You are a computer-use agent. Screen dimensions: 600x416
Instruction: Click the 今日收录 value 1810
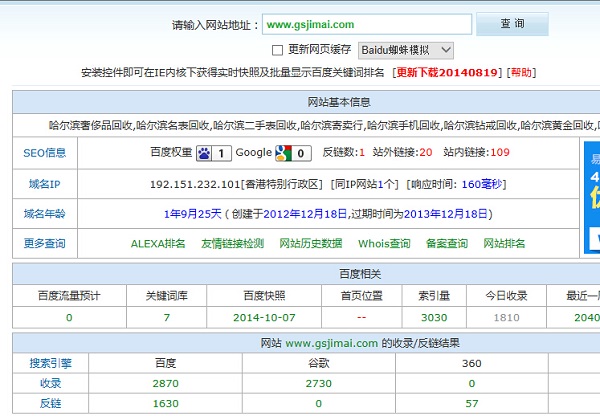pos(507,318)
